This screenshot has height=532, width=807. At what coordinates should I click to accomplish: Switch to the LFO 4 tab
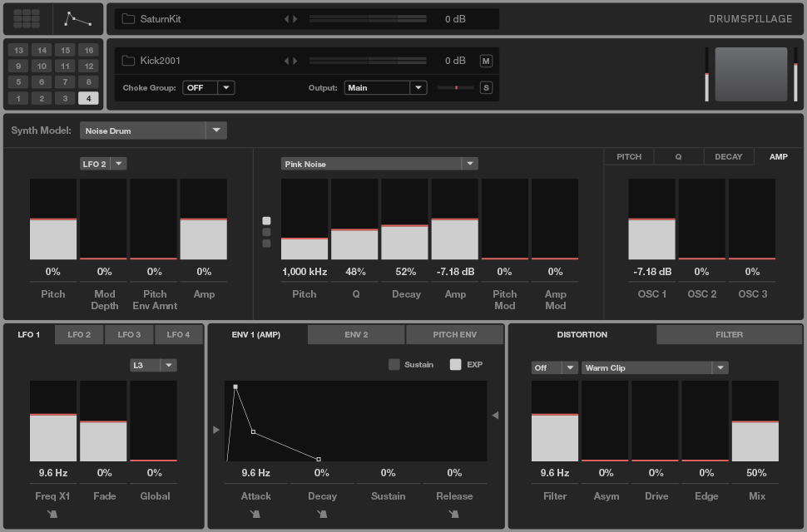pos(178,335)
